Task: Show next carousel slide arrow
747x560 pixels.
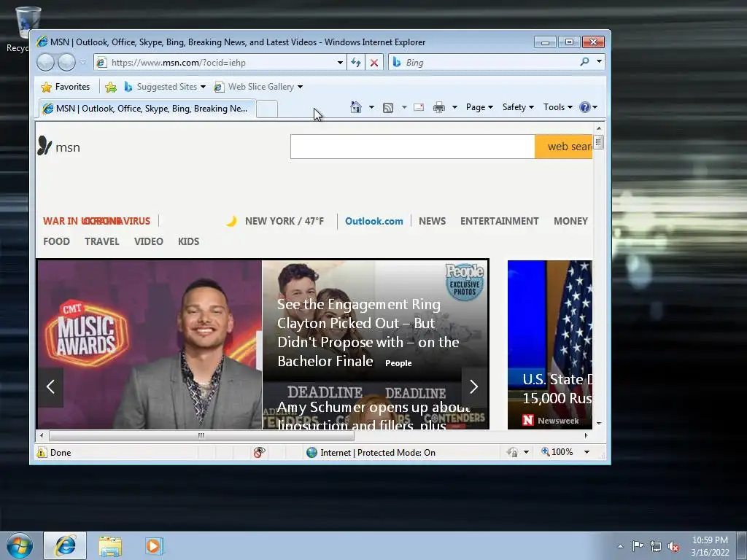Action: click(474, 386)
